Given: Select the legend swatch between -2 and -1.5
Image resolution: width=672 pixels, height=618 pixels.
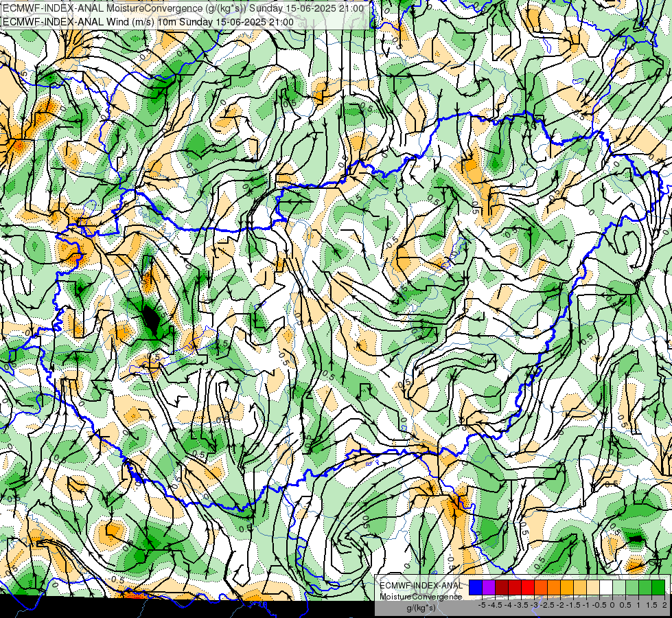Looking at the screenshot, I should point(567,587).
